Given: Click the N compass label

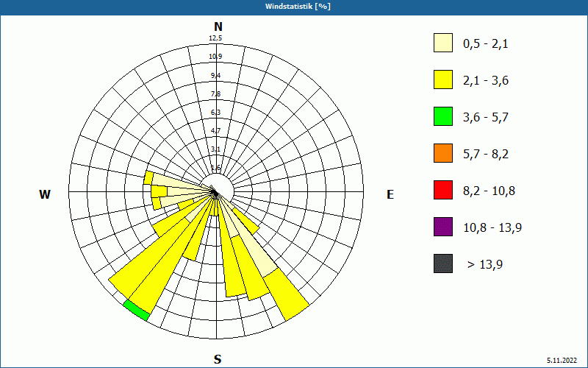Looking at the screenshot, I should pyautogui.click(x=218, y=26).
